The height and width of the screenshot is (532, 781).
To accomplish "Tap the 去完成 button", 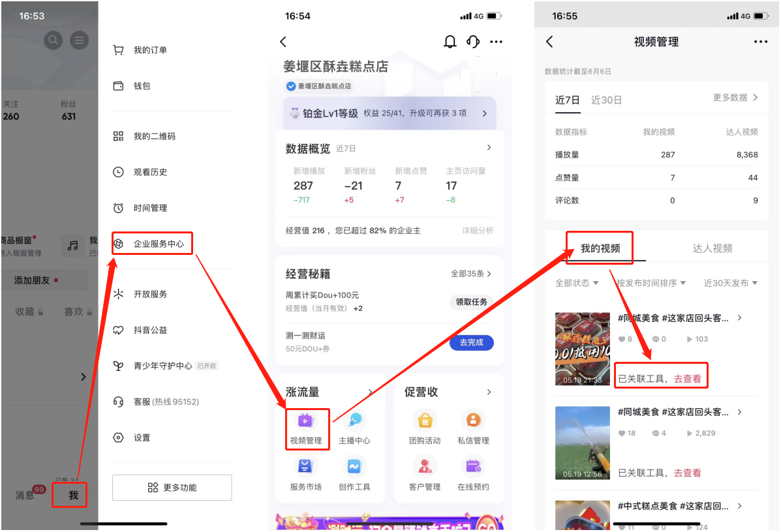I will tap(471, 342).
